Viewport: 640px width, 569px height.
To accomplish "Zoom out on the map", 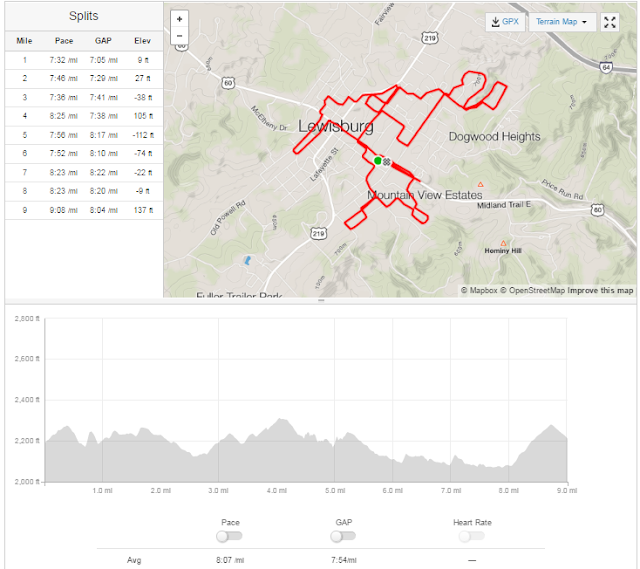I will click(179, 35).
